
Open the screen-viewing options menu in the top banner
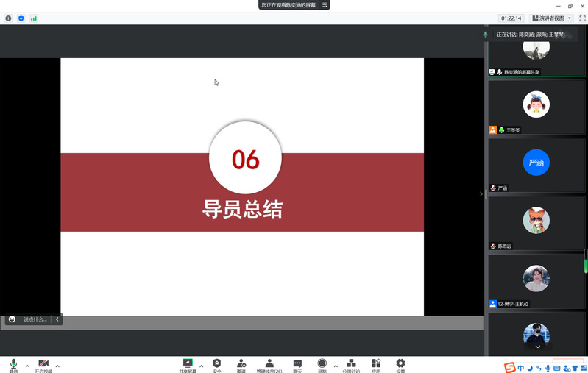(325, 5)
